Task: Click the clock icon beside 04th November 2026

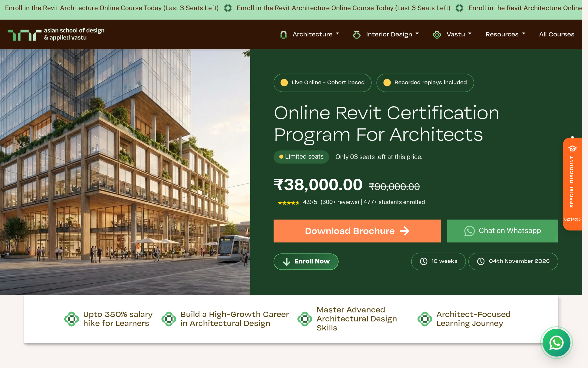Action: click(x=481, y=261)
